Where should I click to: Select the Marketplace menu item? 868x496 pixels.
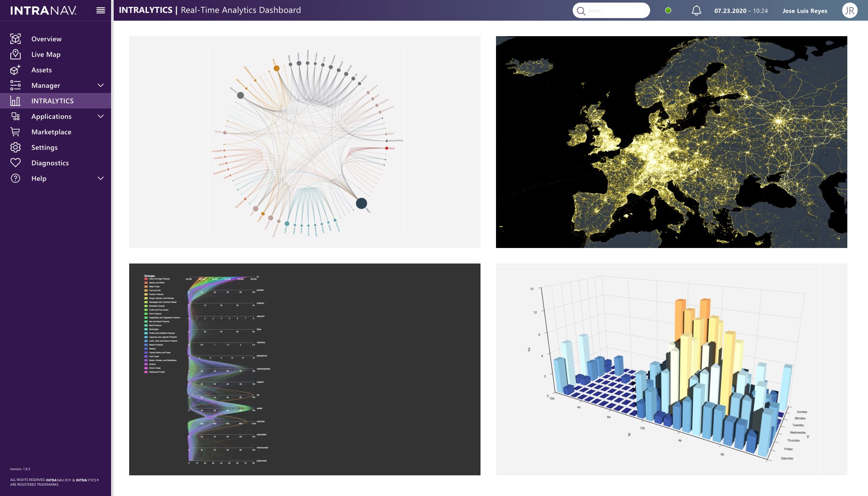[51, 132]
